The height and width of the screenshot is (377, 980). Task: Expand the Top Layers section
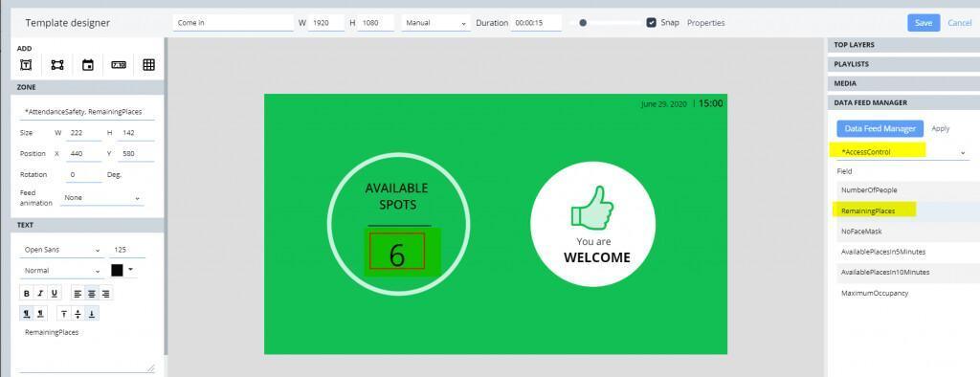(903, 45)
